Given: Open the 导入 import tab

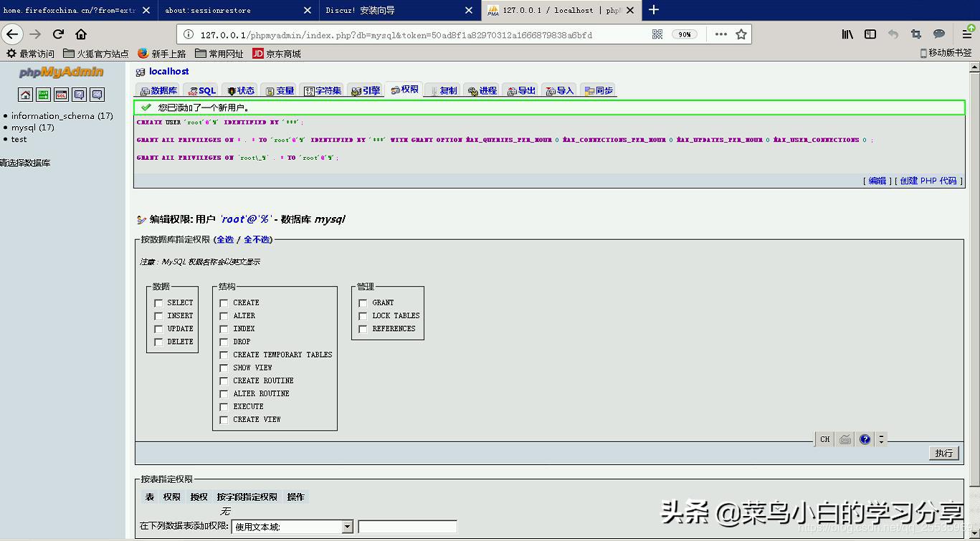Looking at the screenshot, I should (x=559, y=90).
